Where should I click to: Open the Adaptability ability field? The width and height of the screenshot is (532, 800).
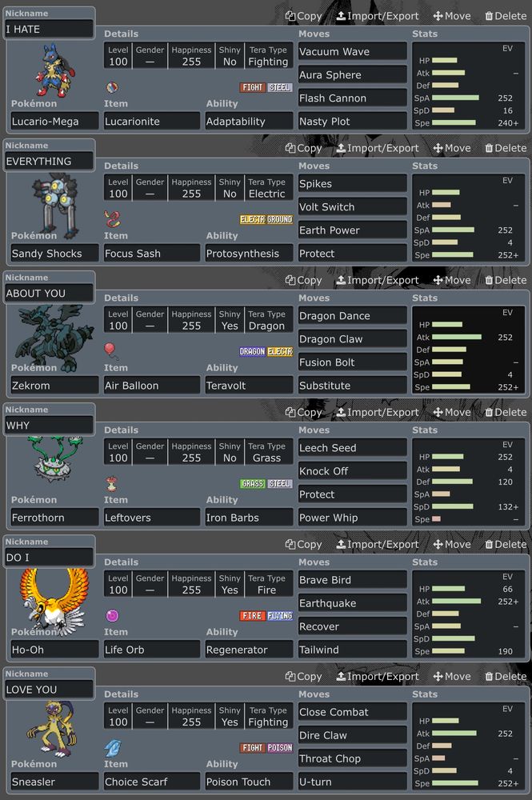[x=249, y=122]
